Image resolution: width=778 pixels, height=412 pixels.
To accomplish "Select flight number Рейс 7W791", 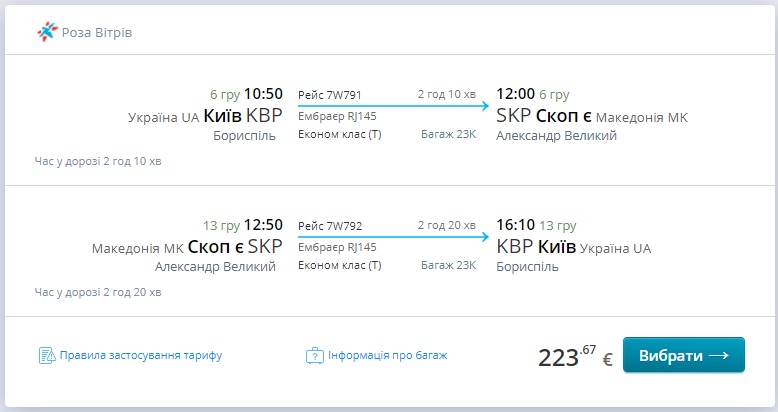I will [330, 95].
